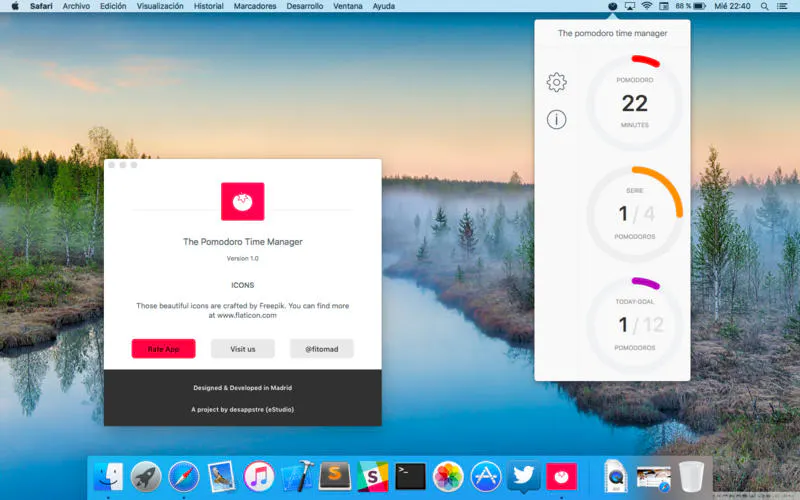Open Twitter bird in the Dock
This screenshot has height=500, width=800.
(x=523, y=477)
